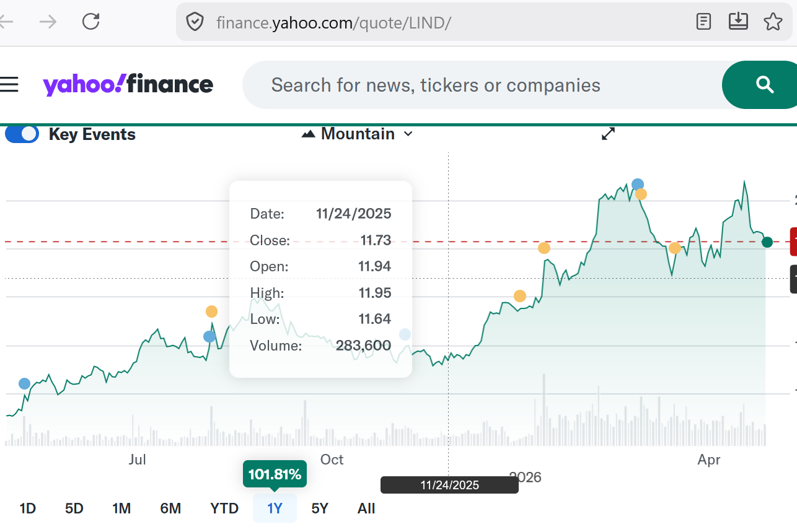Viewport: 797px width, 532px height.
Task: Display All time range data
Action: 366,508
